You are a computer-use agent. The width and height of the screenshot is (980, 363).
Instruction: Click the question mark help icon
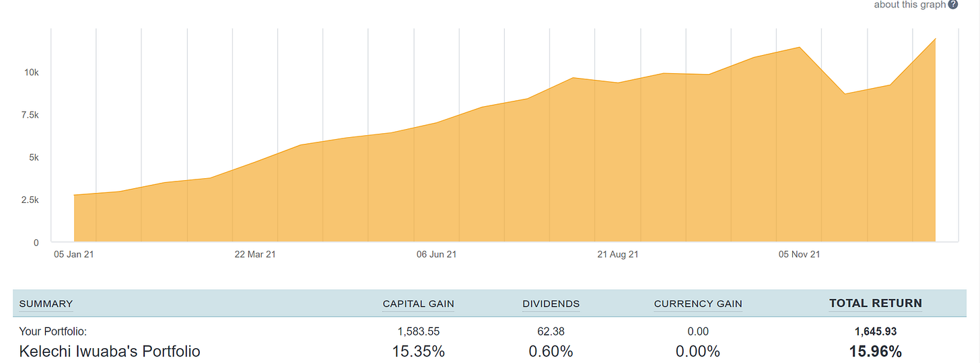coord(953,5)
